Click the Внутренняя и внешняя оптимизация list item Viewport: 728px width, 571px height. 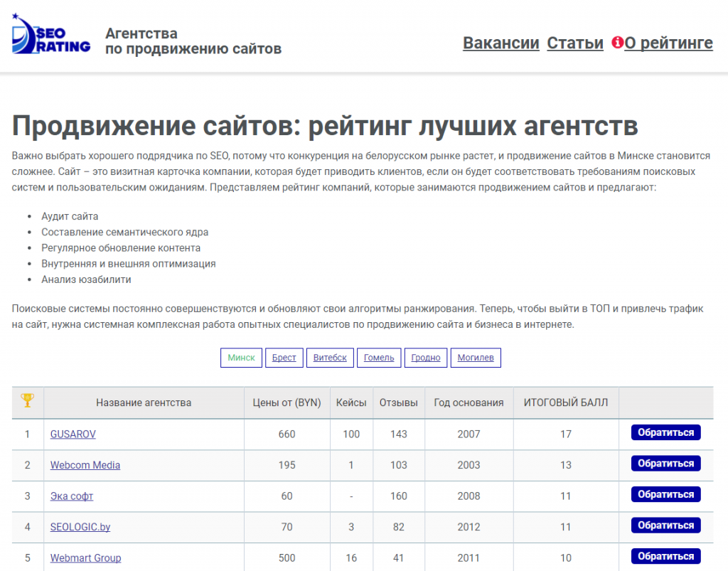129,264
